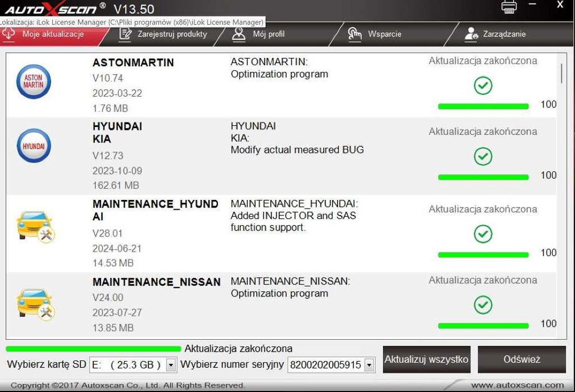Click the date 2023-10-09
This screenshot has height=392, width=575.
pyautogui.click(x=117, y=171)
